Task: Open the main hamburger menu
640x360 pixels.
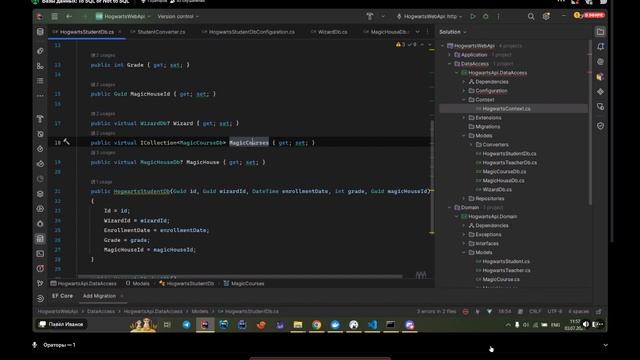Action: click(x=54, y=16)
